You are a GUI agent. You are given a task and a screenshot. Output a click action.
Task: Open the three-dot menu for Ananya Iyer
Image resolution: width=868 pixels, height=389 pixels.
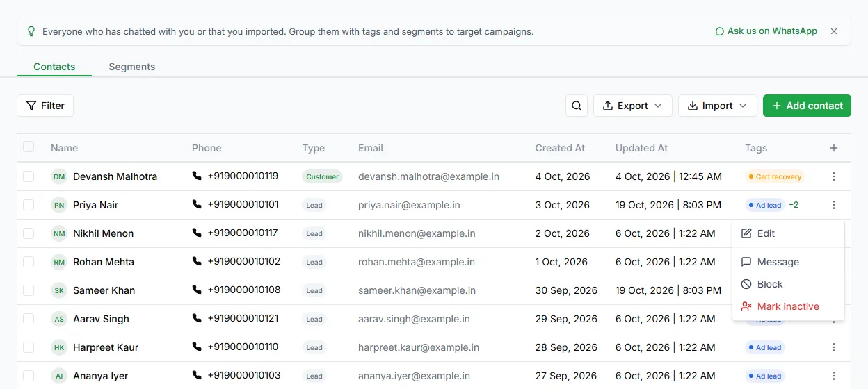pyautogui.click(x=834, y=376)
